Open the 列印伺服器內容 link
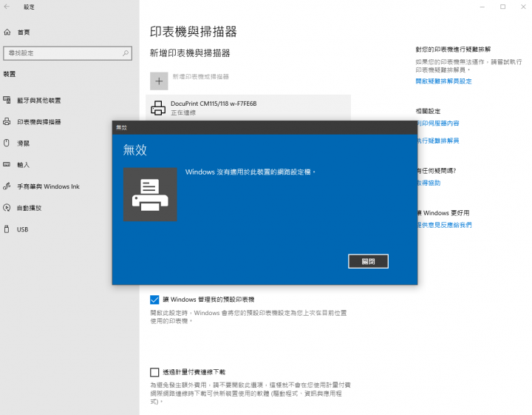Screen dimensions: 532x415 [x=438, y=124]
